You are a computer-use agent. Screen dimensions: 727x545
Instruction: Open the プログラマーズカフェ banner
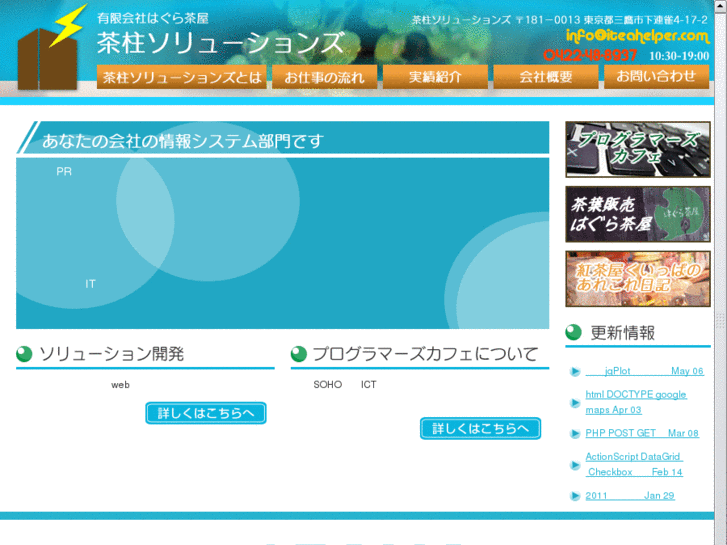(x=638, y=149)
